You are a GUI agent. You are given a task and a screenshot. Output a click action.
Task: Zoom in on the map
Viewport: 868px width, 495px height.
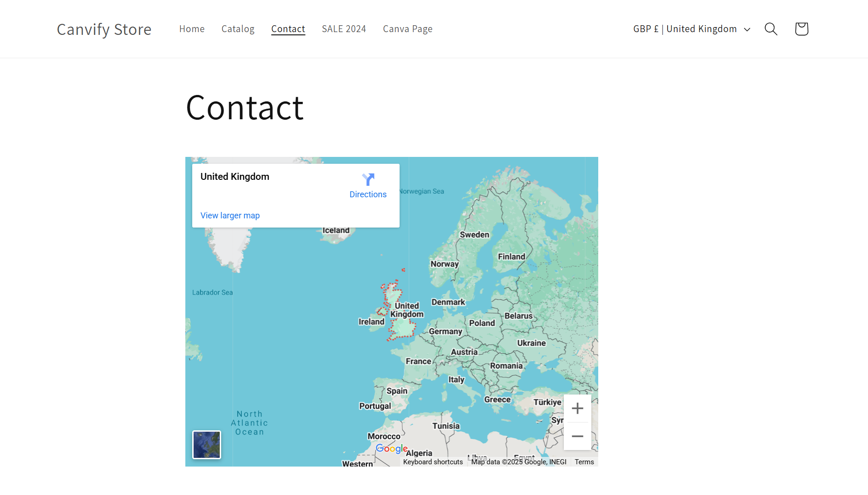577,408
